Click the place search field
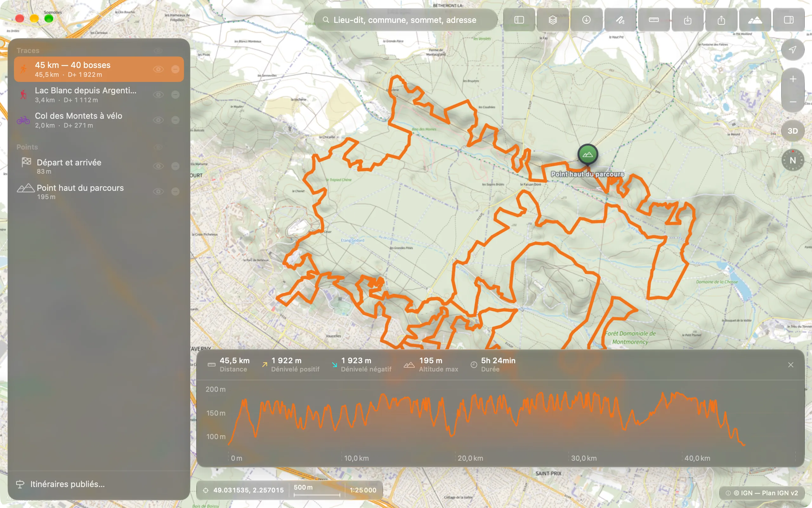The height and width of the screenshot is (508, 812). pos(406,20)
